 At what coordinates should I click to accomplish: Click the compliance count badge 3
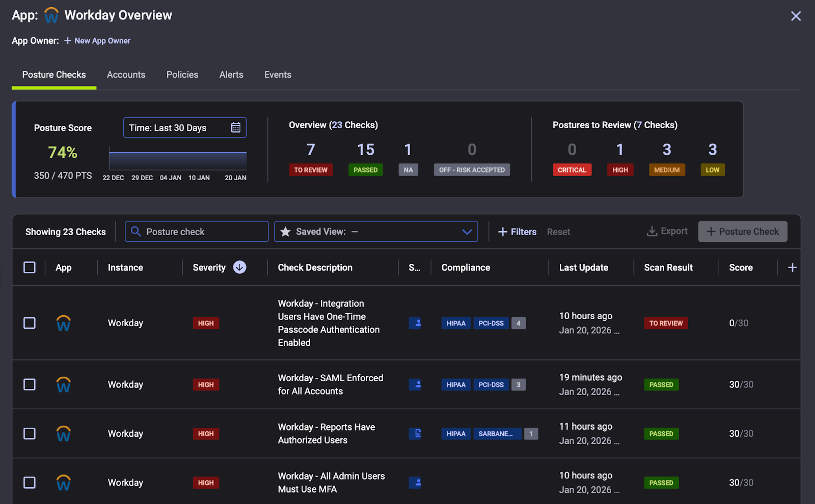(519, 384)
